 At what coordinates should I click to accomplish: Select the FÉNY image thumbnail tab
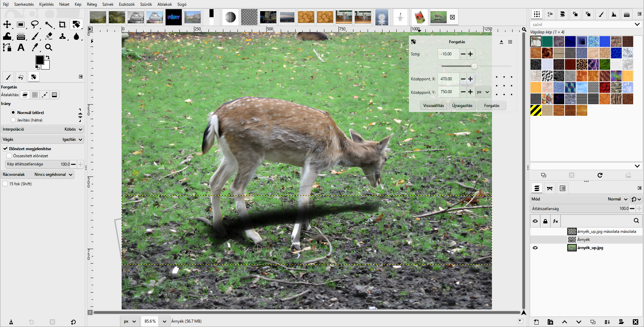point(174,17)
